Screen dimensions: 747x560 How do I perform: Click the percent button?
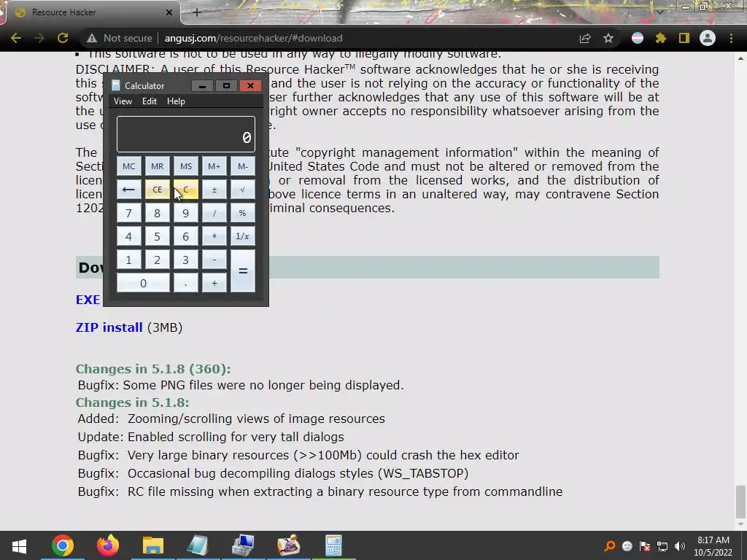click(x=243, y=213)
